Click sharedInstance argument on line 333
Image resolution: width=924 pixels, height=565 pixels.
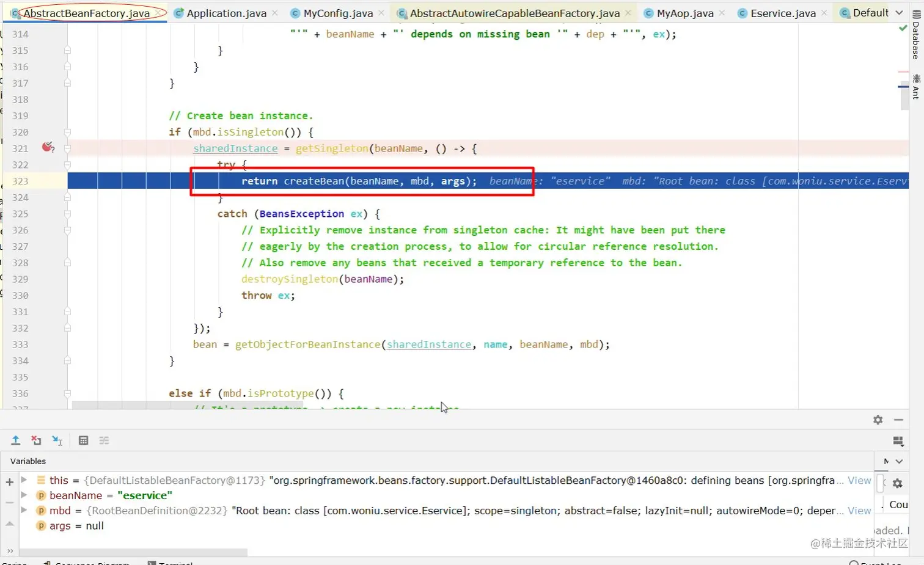click(x=429, y=344)
